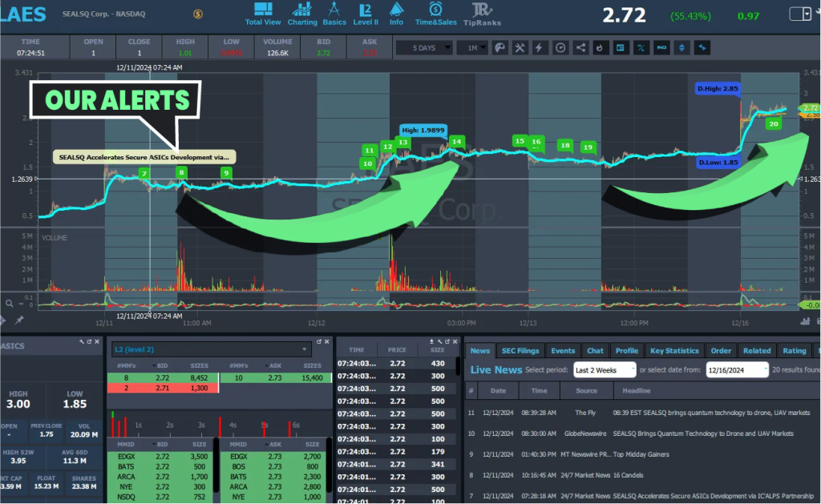Image resolution: width=821 pixels, height=504 pixels.
Task: Open the Info module
Action: point(396,14)
